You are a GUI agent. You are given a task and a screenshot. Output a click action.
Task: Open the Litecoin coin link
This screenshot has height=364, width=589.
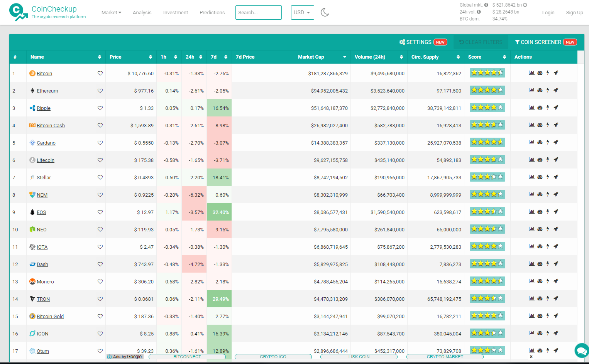tap(46, 160)
